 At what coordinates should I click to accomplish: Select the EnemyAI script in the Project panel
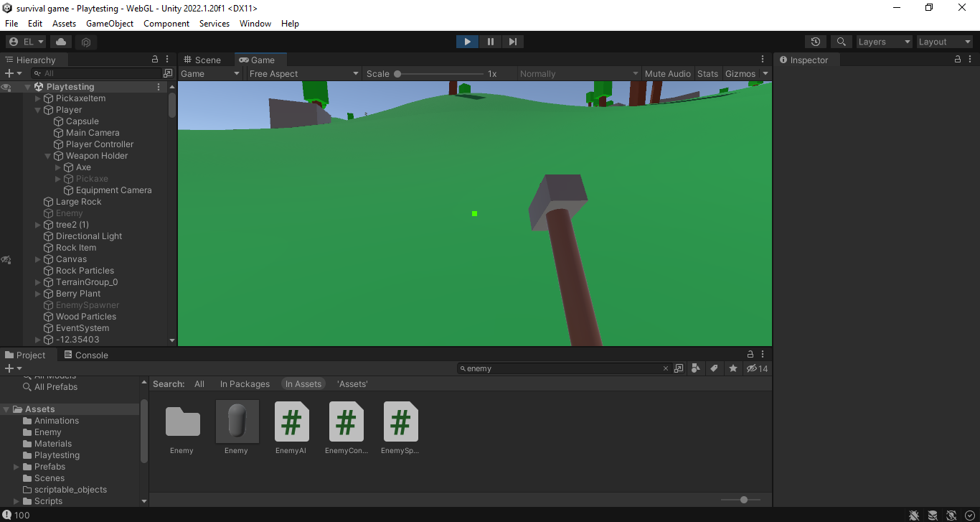[291, 422]
